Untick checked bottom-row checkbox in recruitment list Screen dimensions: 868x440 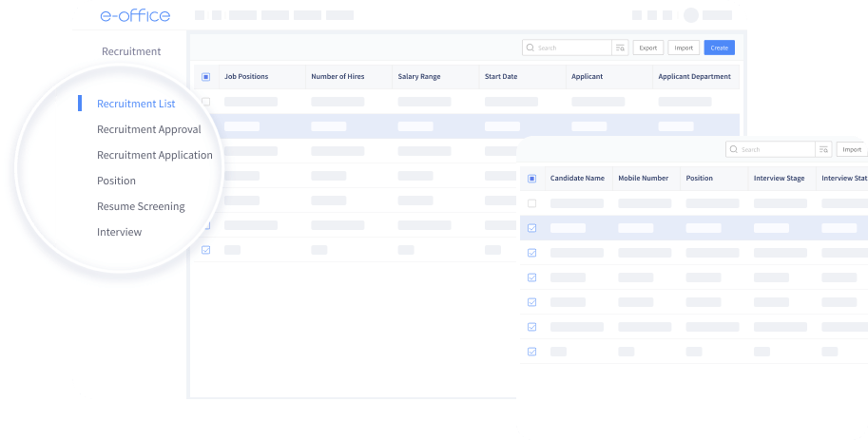pyautogui.click(x=206, y=250)
